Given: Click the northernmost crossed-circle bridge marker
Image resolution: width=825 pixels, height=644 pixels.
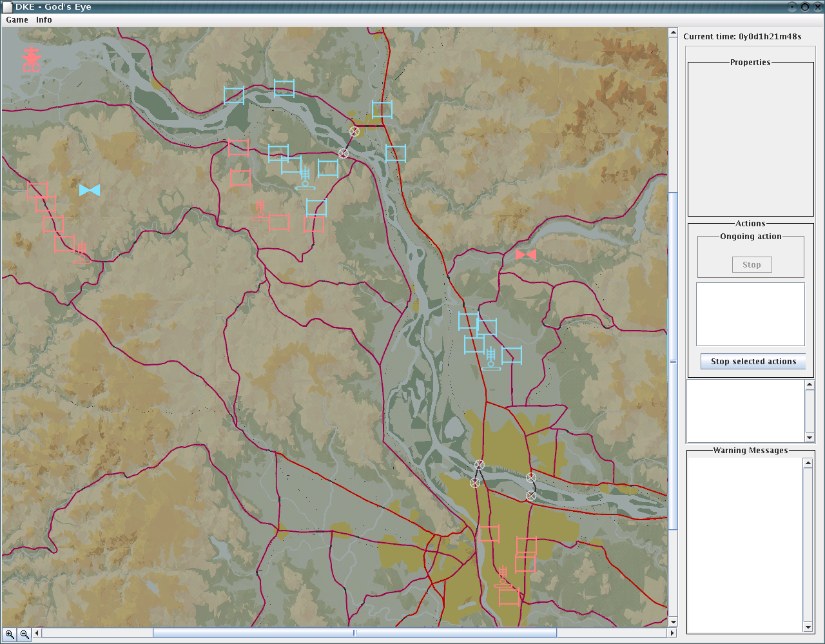Looking at the screenshot, I should 354,131.
